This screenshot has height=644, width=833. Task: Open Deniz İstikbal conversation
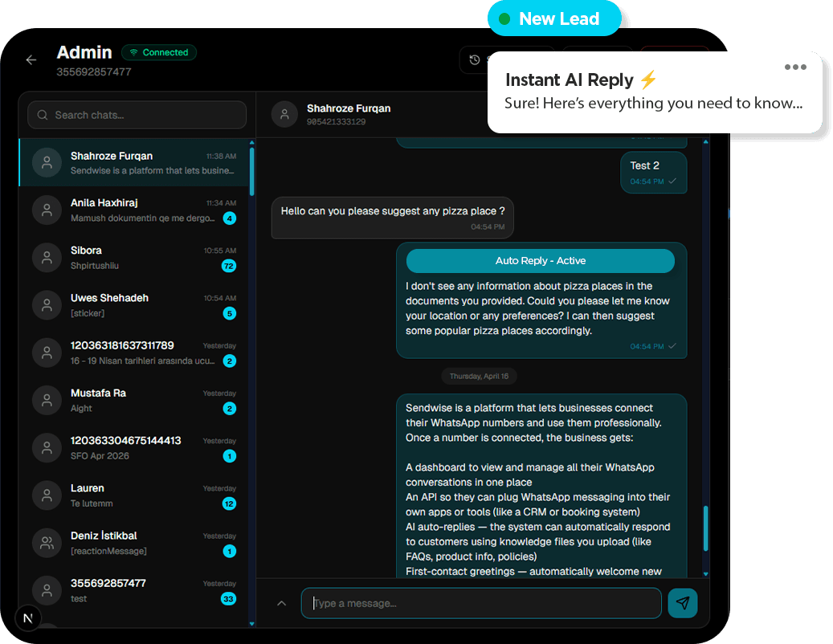click(x=134, y=543)
